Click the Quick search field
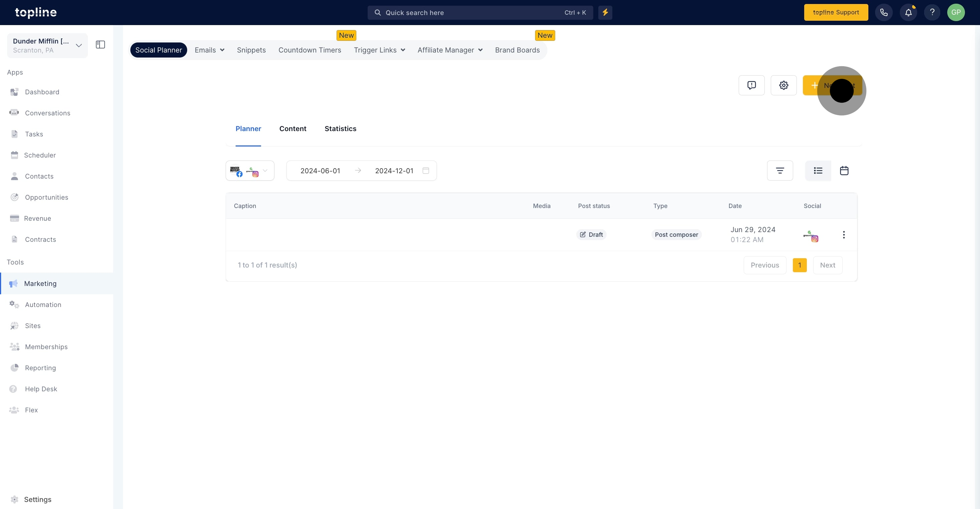980x509 pixels. tap(479, 13)
